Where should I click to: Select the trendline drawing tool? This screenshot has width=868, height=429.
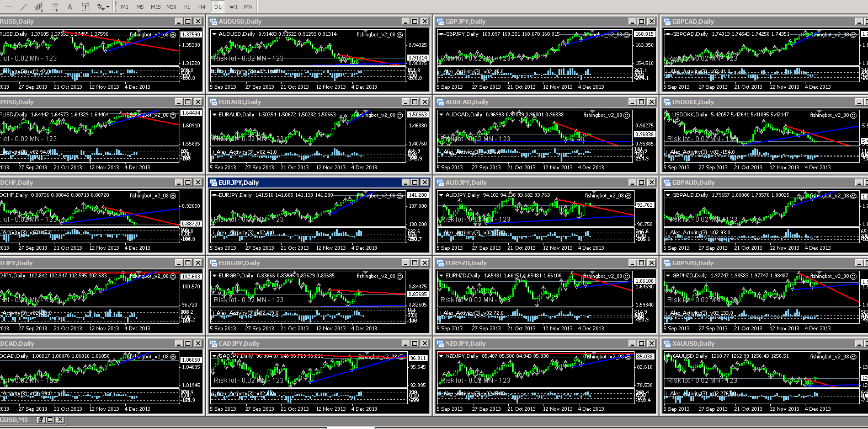pos(23,7)
